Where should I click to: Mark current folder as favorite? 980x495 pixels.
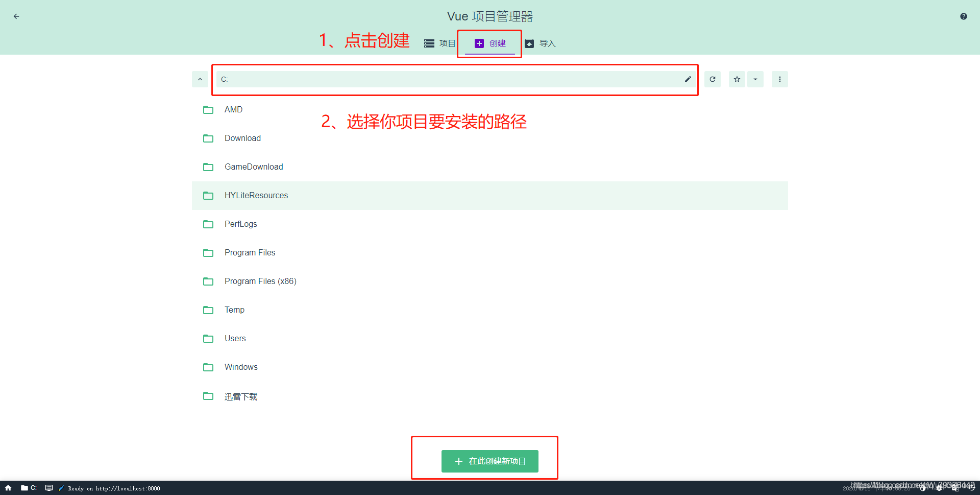pyautogui.click(x=737, y=79)
